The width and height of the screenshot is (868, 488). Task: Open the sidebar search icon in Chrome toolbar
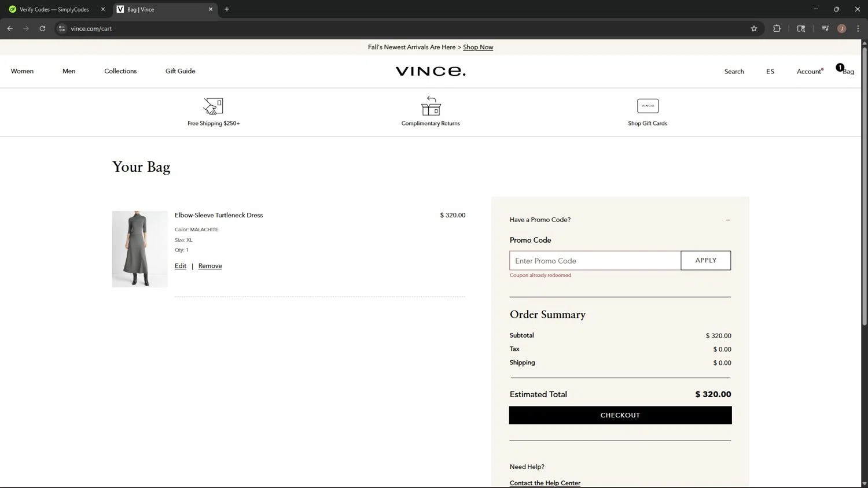(x=801, y=28)
